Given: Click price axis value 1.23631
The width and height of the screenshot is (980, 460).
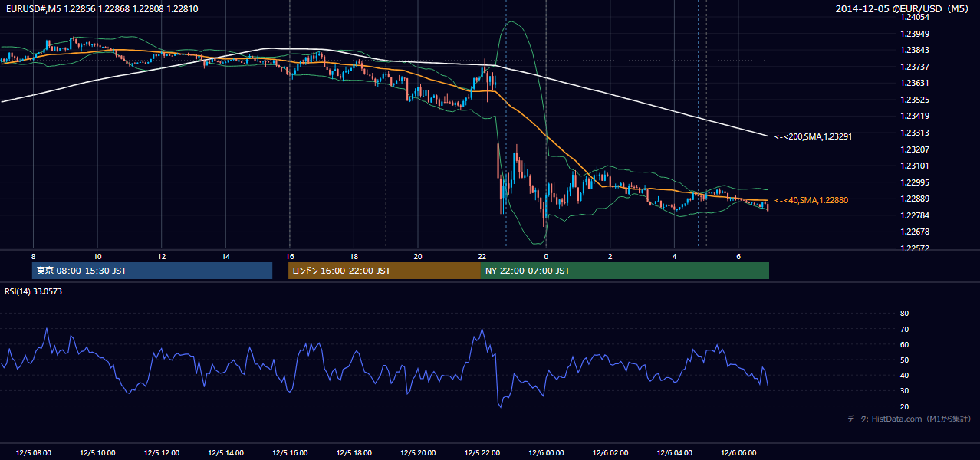Looking at the screenshot, I should point(916,83).
